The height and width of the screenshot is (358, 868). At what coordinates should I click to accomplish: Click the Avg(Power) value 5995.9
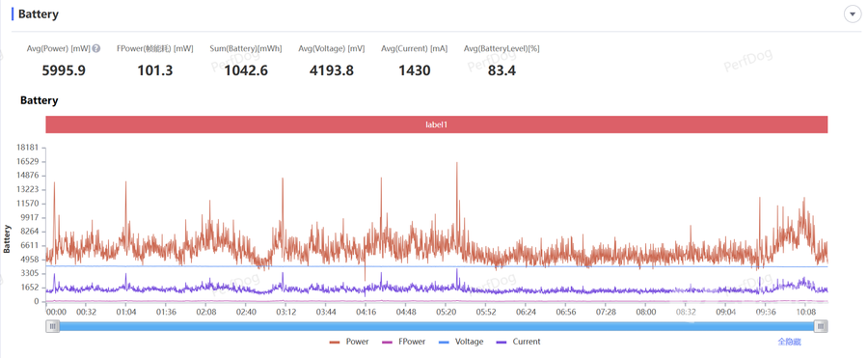(x=64, y=70)
